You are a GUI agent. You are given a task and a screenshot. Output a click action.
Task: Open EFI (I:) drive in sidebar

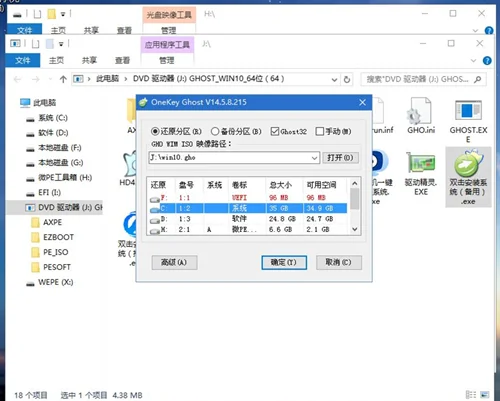44,193
